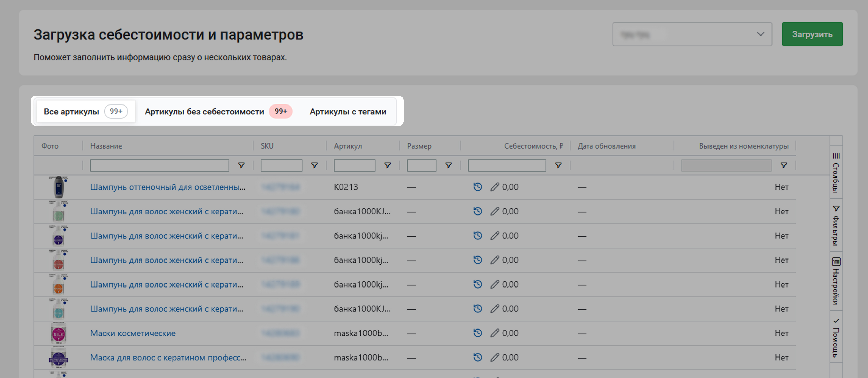This screenshot has width=868, height=378.
Task: Open the Настройки side panel
Action: coord(836,281)
